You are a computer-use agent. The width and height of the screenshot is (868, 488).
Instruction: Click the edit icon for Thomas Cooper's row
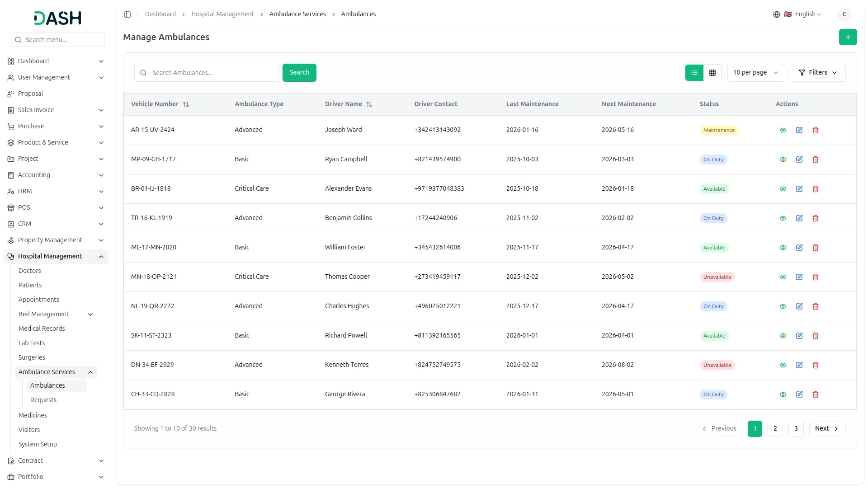(799, 277)
